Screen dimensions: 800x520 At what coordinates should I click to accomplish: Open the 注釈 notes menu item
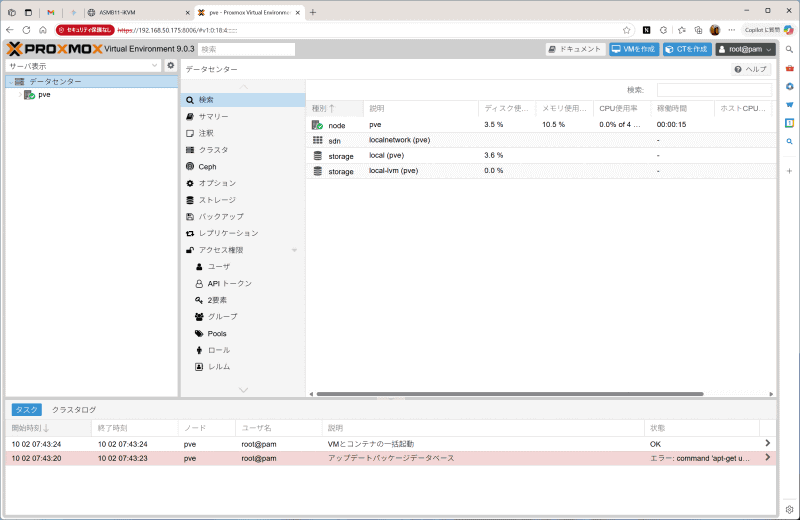click(x=243, y=133)
